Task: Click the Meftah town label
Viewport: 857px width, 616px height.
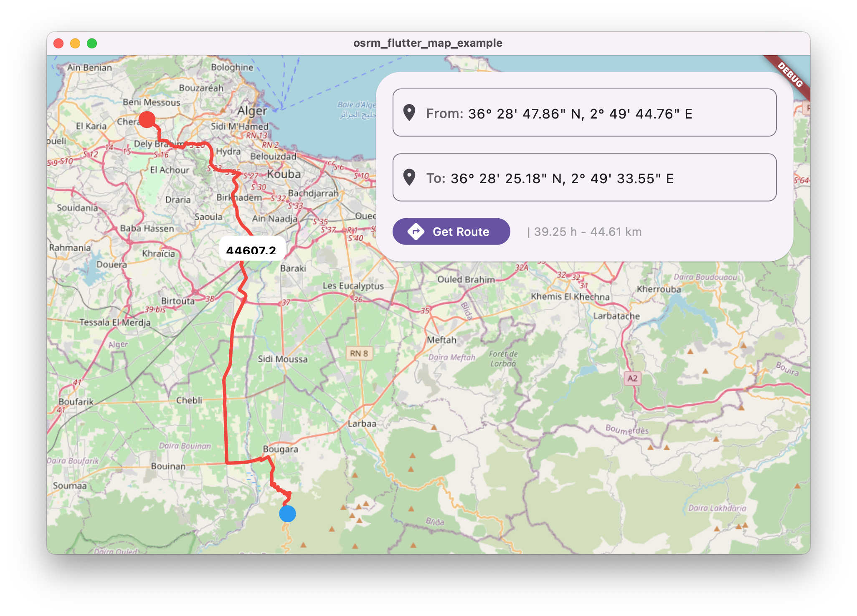Action: (x=441, y=340)
